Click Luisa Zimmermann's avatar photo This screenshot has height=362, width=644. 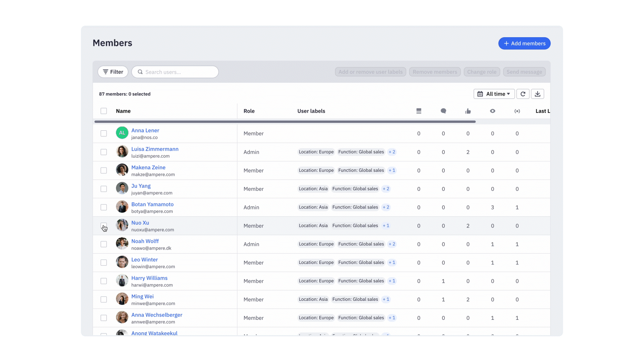click(122, 152)
